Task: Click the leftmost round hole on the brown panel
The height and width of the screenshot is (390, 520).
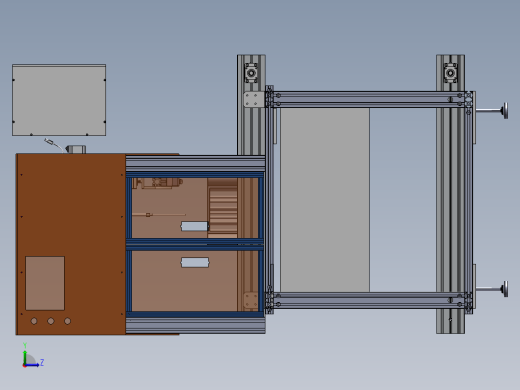Action: [34, 321]
